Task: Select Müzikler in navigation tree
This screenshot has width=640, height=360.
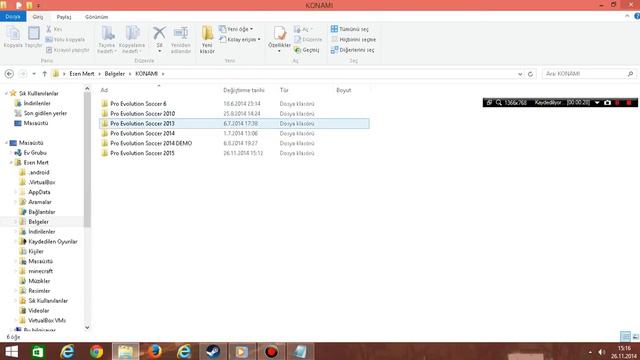Action: pos(39,281)
